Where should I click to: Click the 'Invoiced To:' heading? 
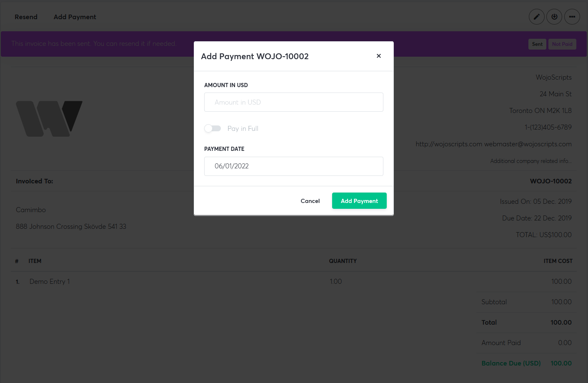(x=35, y=181)
